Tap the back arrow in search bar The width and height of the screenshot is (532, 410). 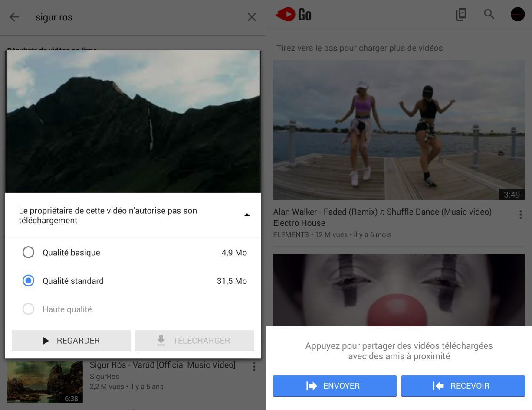14,17
